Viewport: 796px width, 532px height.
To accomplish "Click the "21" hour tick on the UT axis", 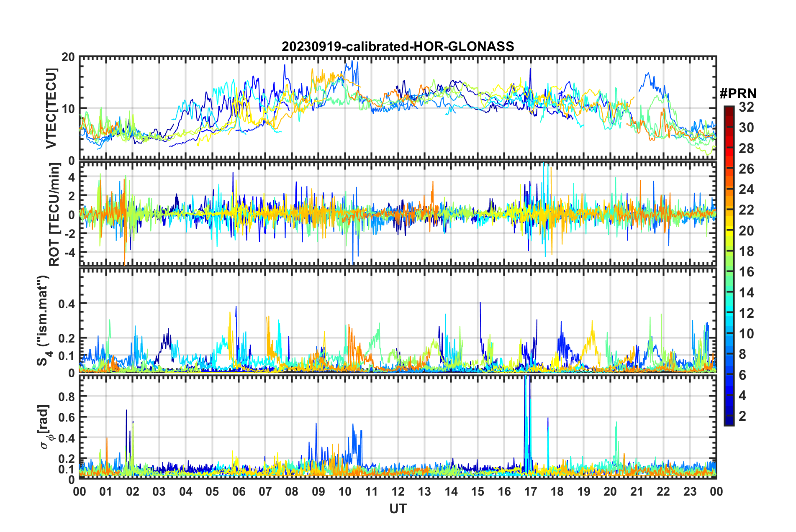I will (637, 491).
